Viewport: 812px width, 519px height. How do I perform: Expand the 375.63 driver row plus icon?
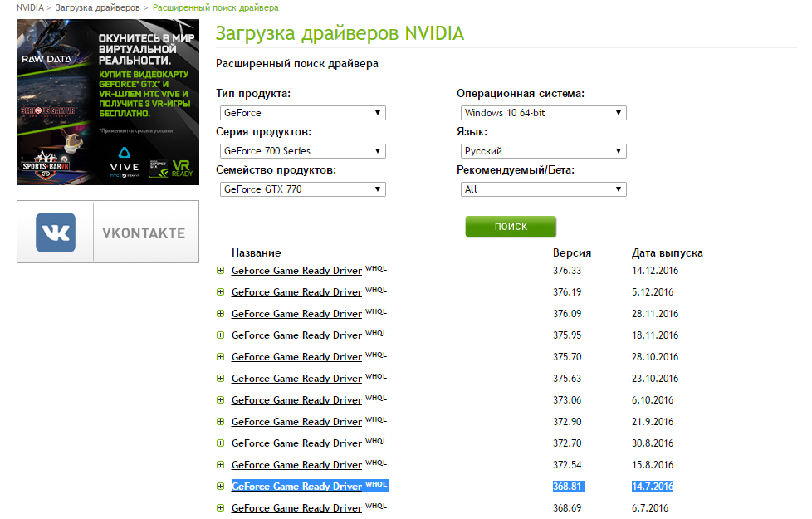(221, 379)
